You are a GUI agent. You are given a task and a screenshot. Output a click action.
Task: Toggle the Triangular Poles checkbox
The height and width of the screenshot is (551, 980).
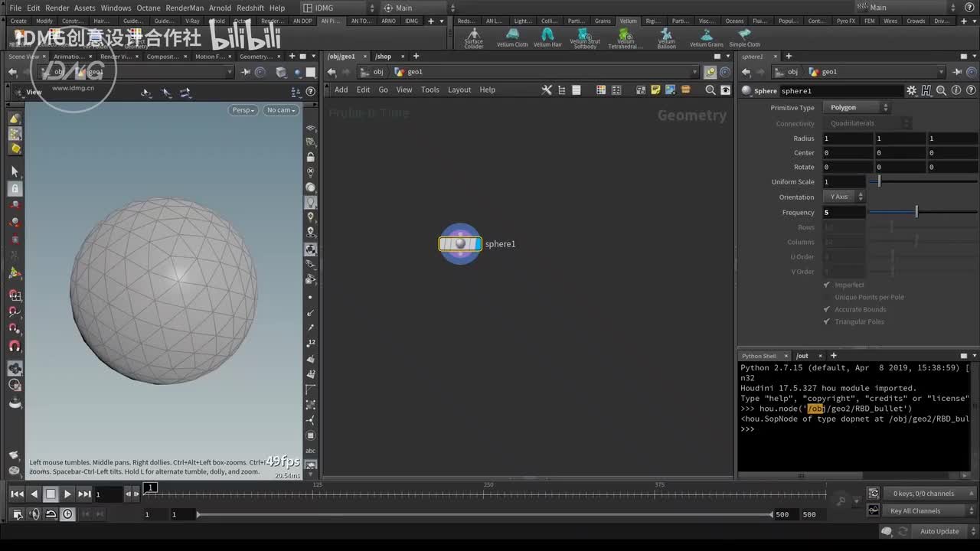[x=827, y=321]
